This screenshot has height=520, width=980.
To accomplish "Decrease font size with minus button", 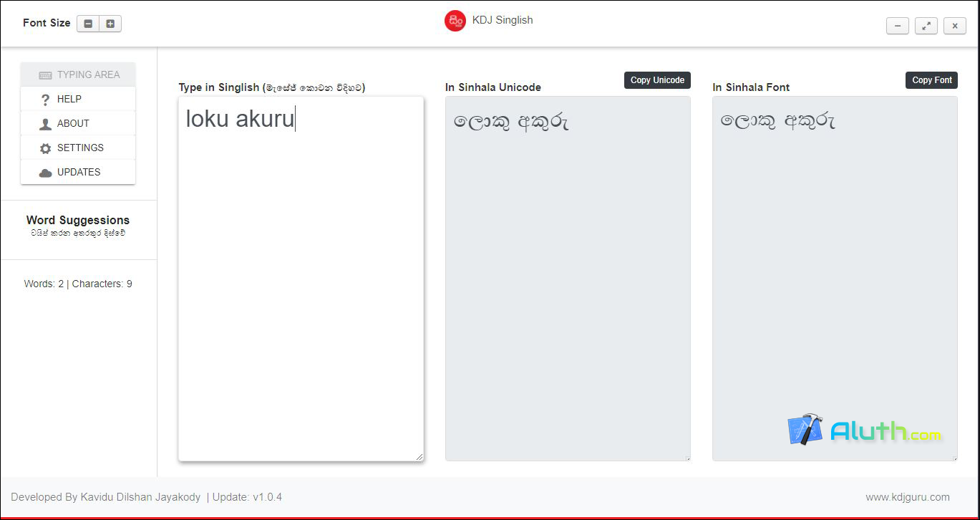I will coord(88,24).
